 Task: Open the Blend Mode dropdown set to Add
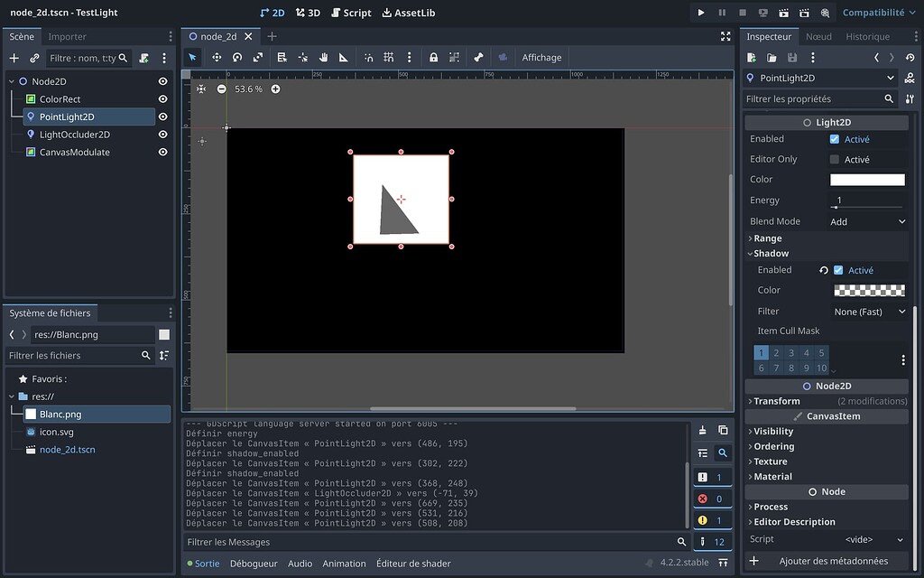pos(864,220)
